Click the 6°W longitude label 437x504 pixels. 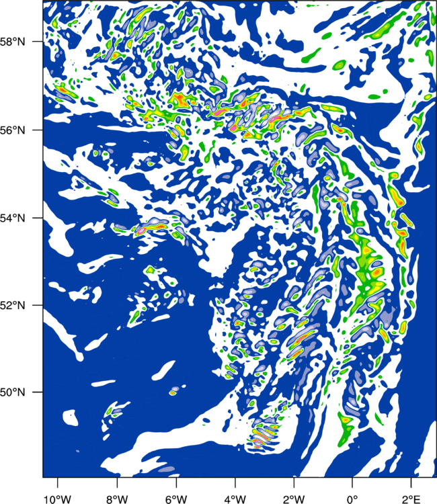tap(176, 499)
